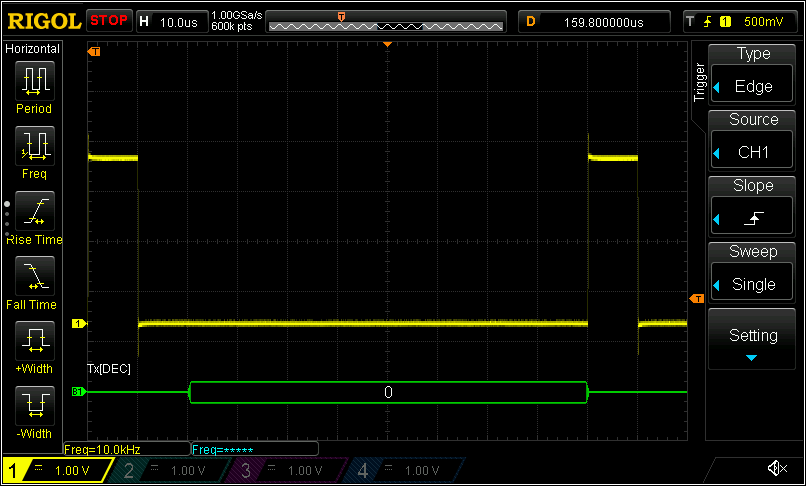Click the 1.00GSa/s sample rate readout
The image size is (806, 486).
pos(236,17)
